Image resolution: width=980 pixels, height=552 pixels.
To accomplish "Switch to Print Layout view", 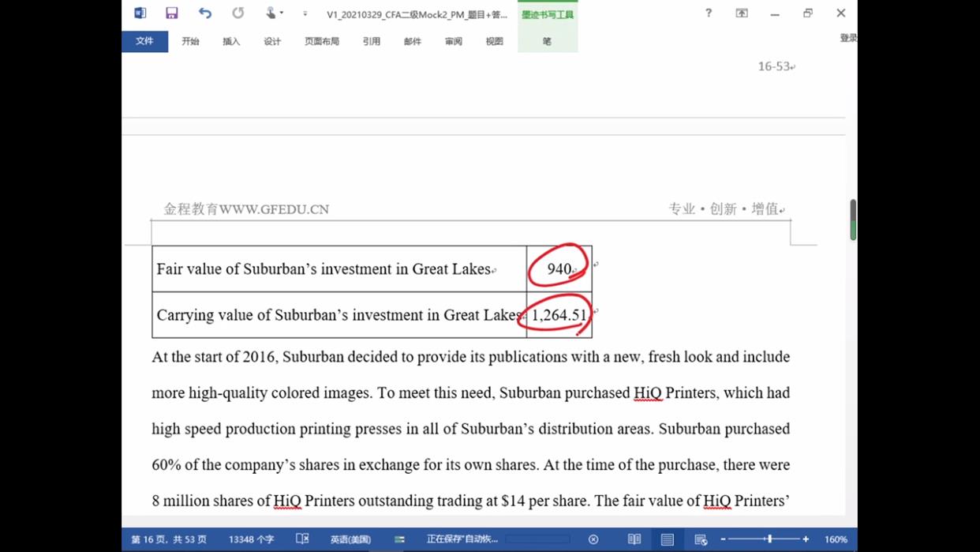I will click(x=668, y=539).
